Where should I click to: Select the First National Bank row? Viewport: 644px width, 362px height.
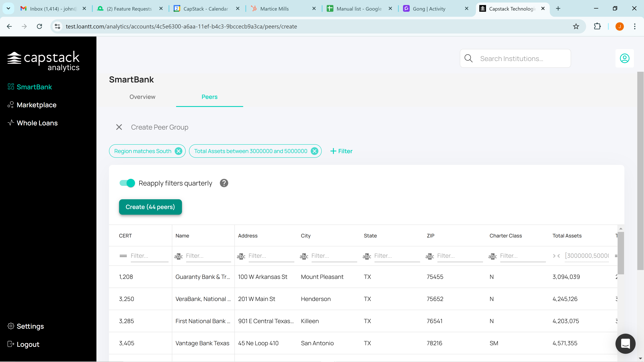click(x=363, y=321)
